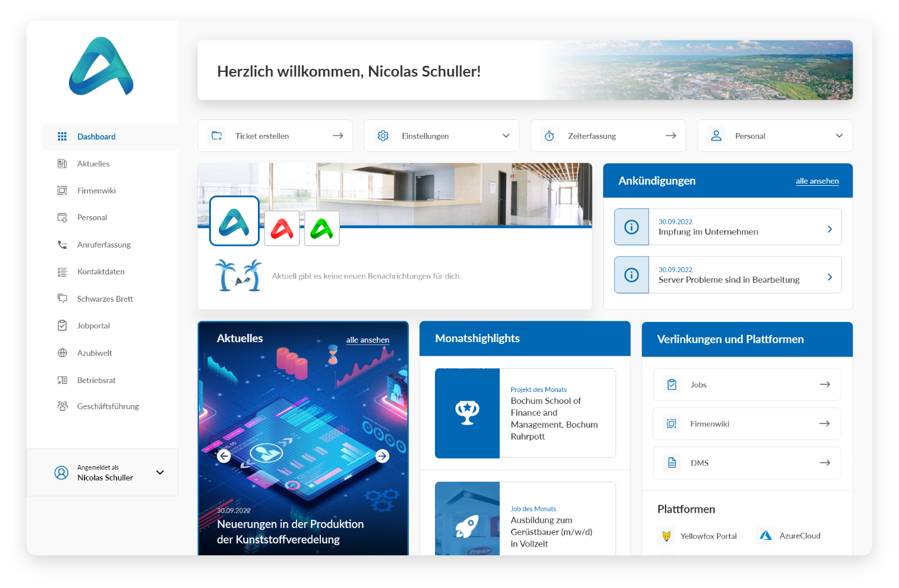Click the Firmenwiki icon in Verlinkungen panel
The image size is (899, 588).
671,423
